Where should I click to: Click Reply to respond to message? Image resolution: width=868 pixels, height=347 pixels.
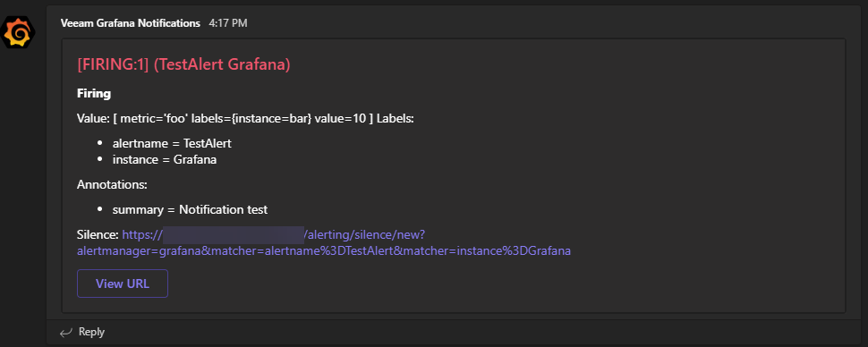click(x=91, y=332)
